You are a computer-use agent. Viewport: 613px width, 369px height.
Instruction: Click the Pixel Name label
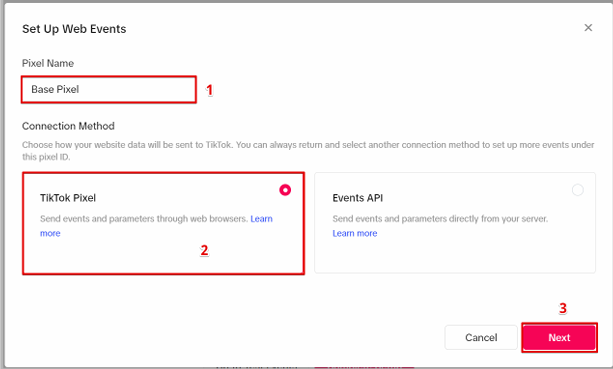tap(48, 63)
